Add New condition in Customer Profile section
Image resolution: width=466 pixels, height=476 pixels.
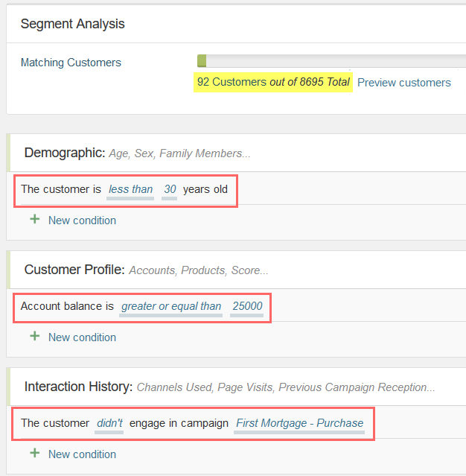(82, 337)
